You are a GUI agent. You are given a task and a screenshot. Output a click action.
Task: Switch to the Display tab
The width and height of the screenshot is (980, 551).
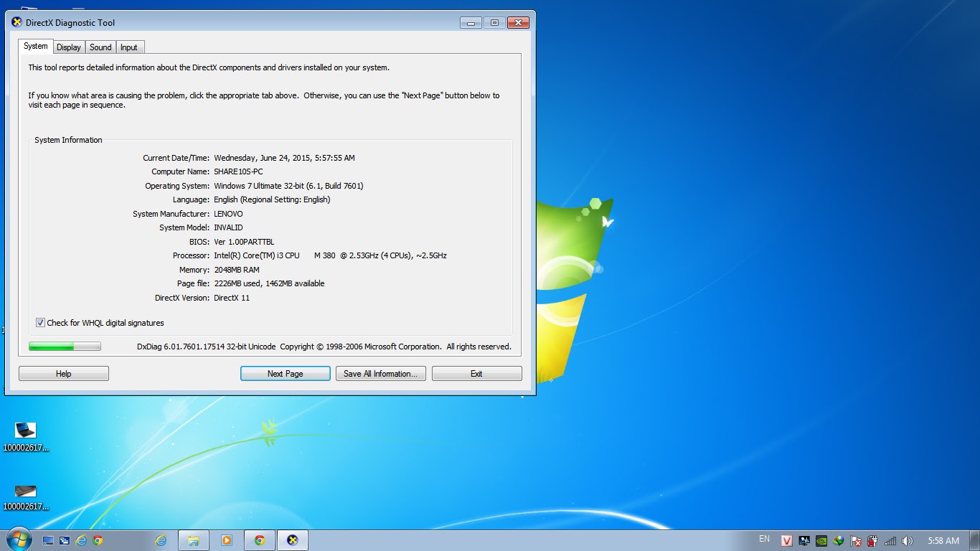click(69, 47)
